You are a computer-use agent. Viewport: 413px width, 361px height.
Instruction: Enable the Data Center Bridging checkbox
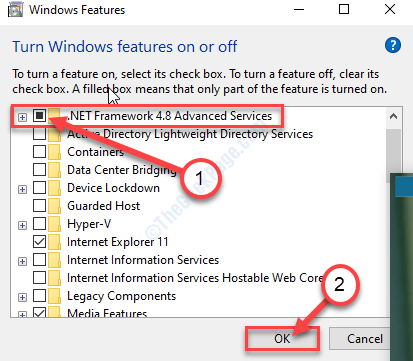coord(39,170)
